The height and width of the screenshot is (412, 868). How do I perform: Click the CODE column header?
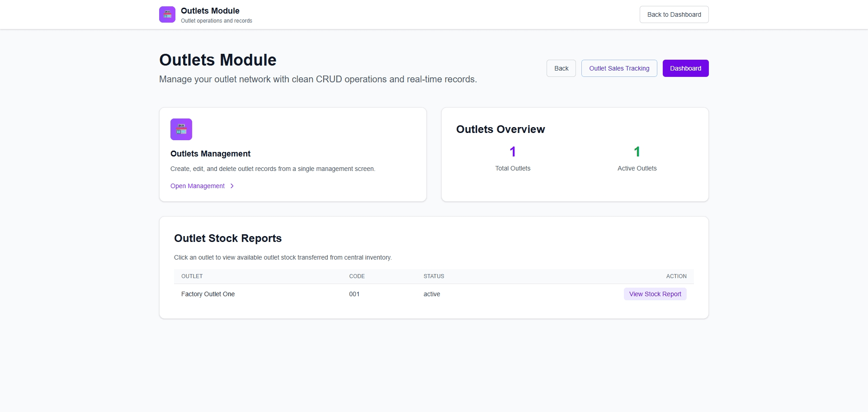[357, 276]
